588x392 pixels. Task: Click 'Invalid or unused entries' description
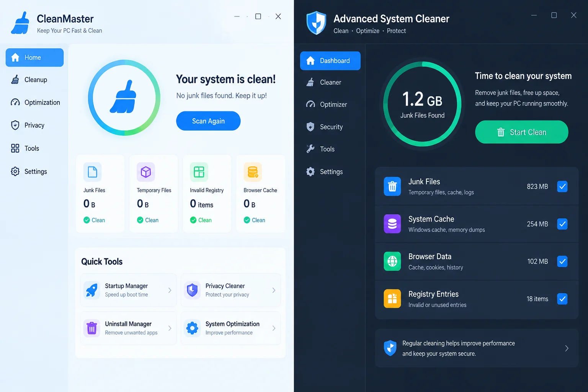437,305
